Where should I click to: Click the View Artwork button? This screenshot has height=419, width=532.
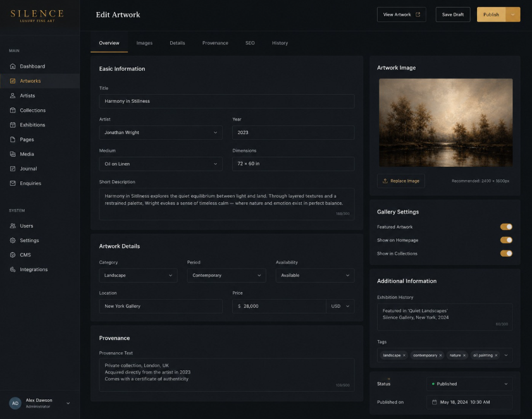(x=402, y=15)
